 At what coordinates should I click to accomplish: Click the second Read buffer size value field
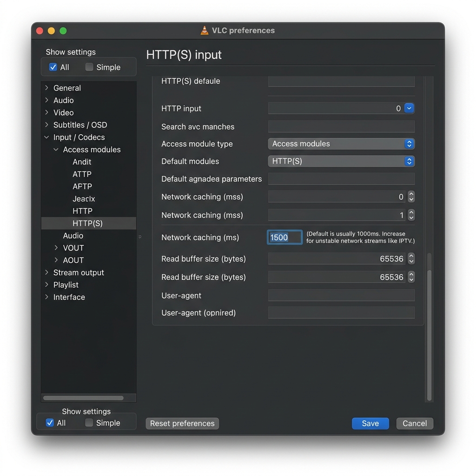click(x=337, y=277)
